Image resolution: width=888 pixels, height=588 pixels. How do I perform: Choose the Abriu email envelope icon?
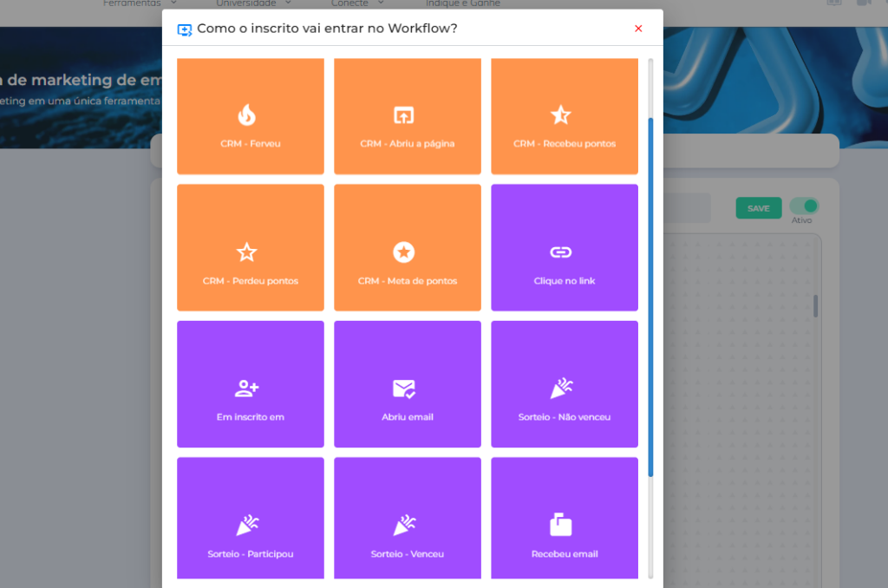[403, 389]
